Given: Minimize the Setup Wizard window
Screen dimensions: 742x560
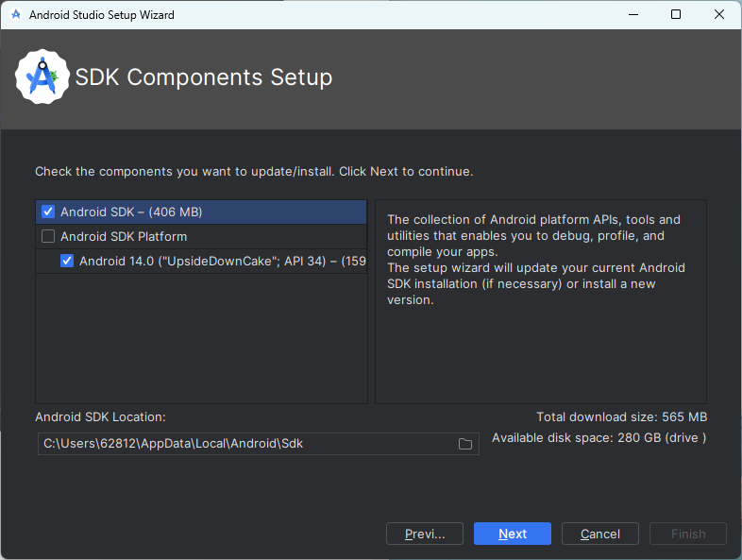Looking at the screenshot, I should point(633,15).
